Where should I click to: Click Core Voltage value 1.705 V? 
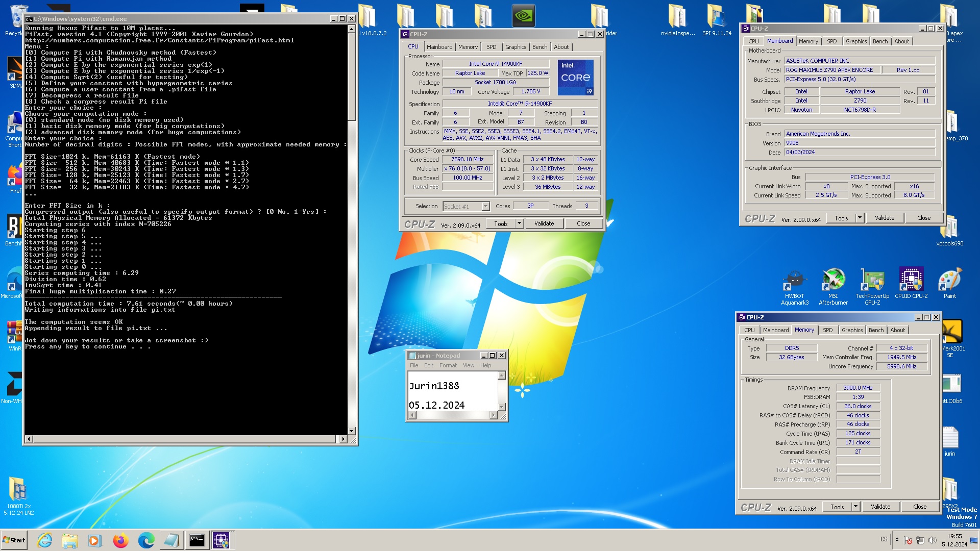(530, 92)
